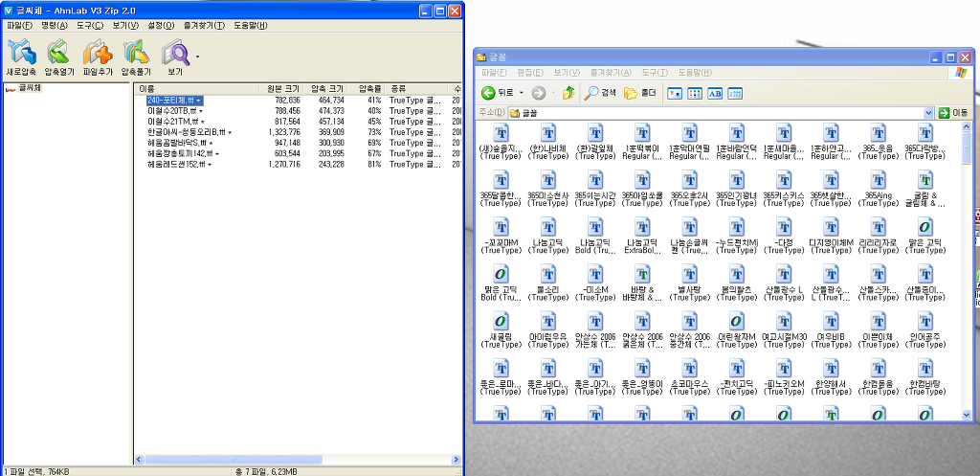Switch fonts to large icons view

click(674, 93)
